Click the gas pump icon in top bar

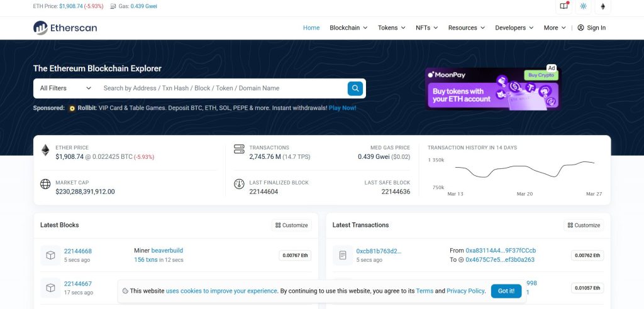point(113,6)
